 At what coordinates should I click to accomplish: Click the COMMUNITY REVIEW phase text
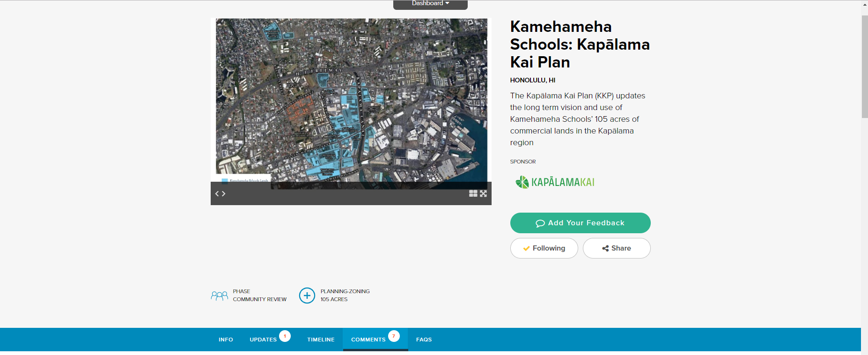click(260, 299)
